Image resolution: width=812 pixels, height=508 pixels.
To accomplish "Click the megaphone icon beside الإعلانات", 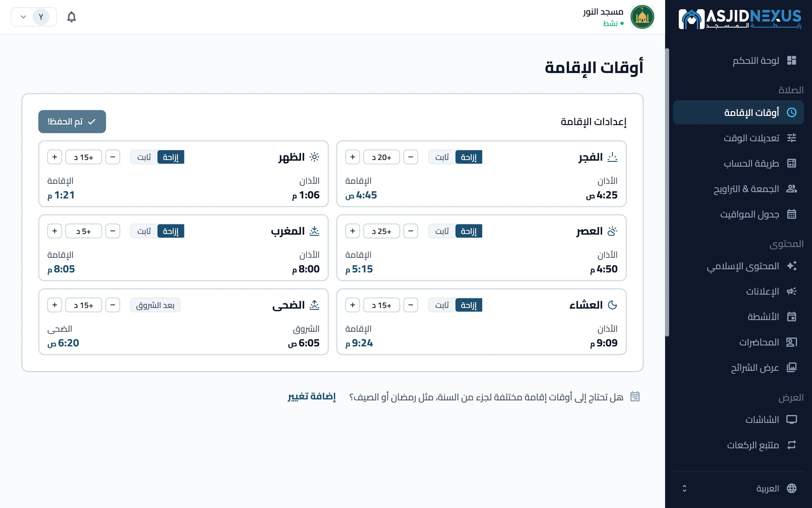I will (x=791, y=291).
